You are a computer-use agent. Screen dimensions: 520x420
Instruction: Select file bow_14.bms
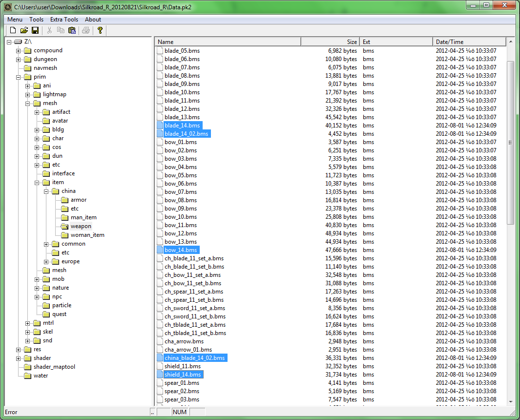[181, 250]
